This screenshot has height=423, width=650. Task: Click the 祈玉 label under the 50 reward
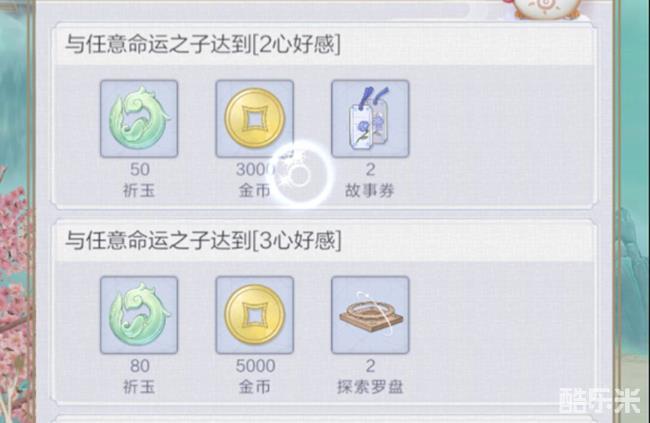point(139,191)
